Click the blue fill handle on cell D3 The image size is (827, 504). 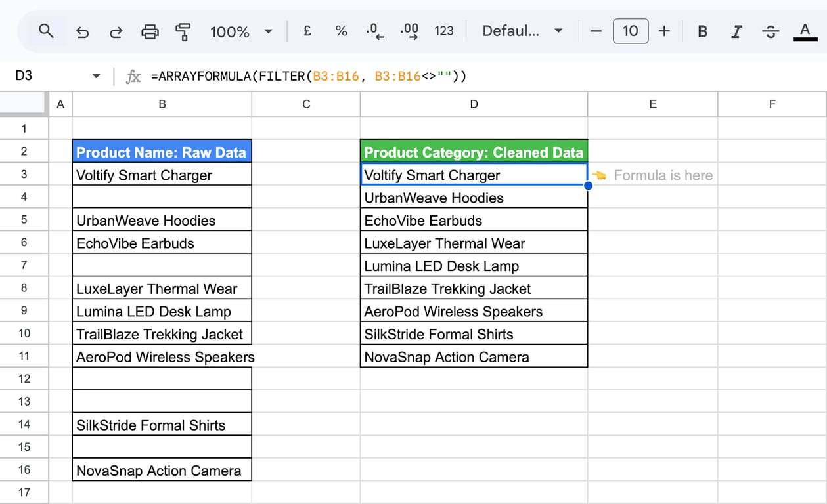pyautogui.click(x=588, y=186)
